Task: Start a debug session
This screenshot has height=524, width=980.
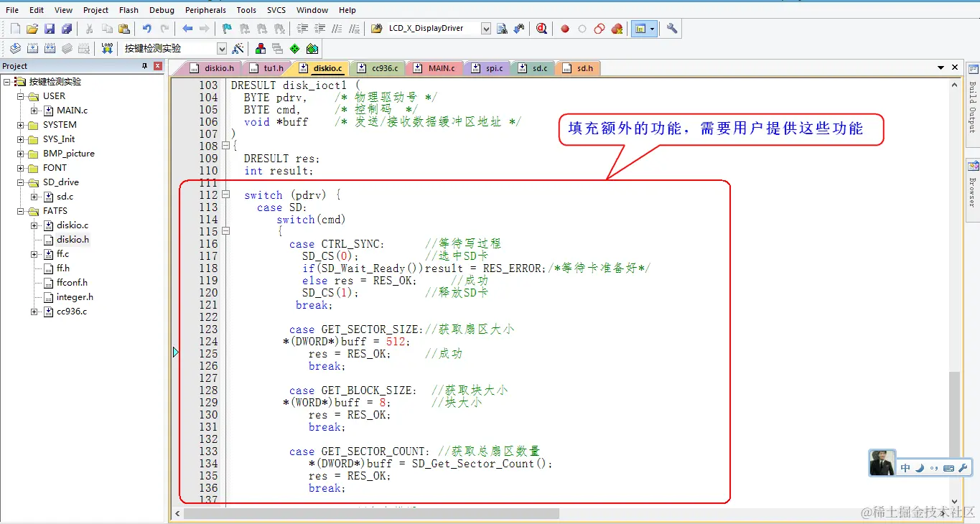Action: tap(541, 29)
